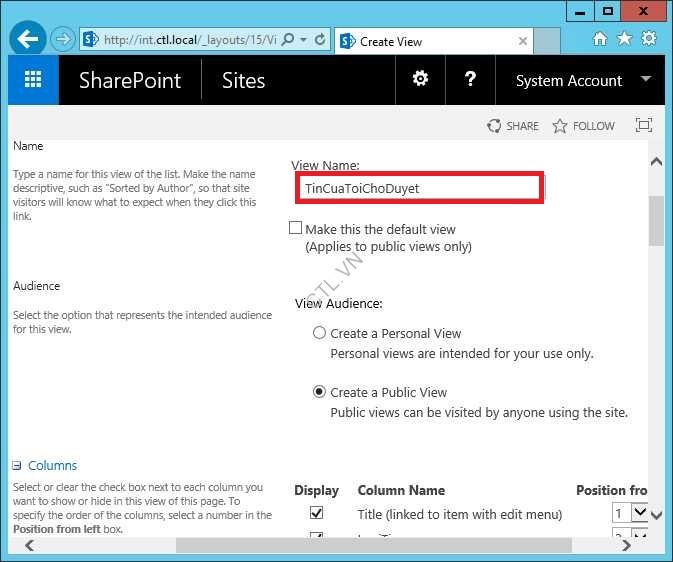Select Create a Personal View option
The height and width of the screenshot is (562, 673).
pos(320,333)
